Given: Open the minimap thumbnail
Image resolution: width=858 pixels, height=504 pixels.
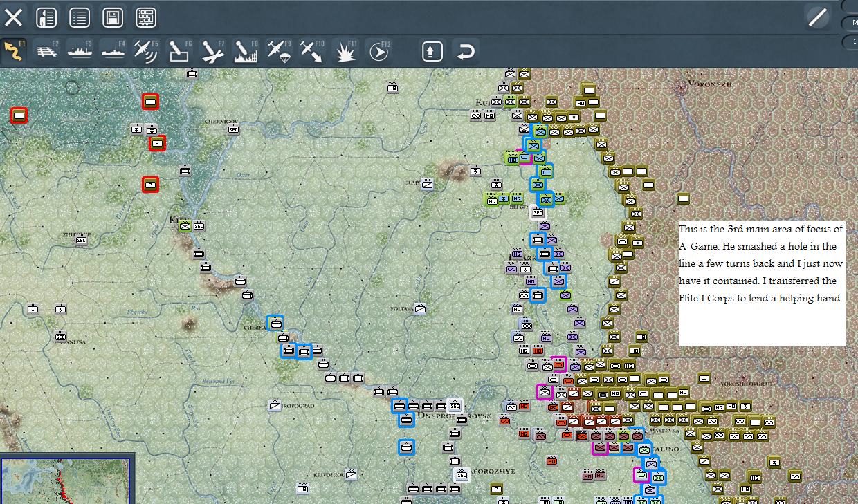Looking at the screenshot, I should click(x=66, y=480).
